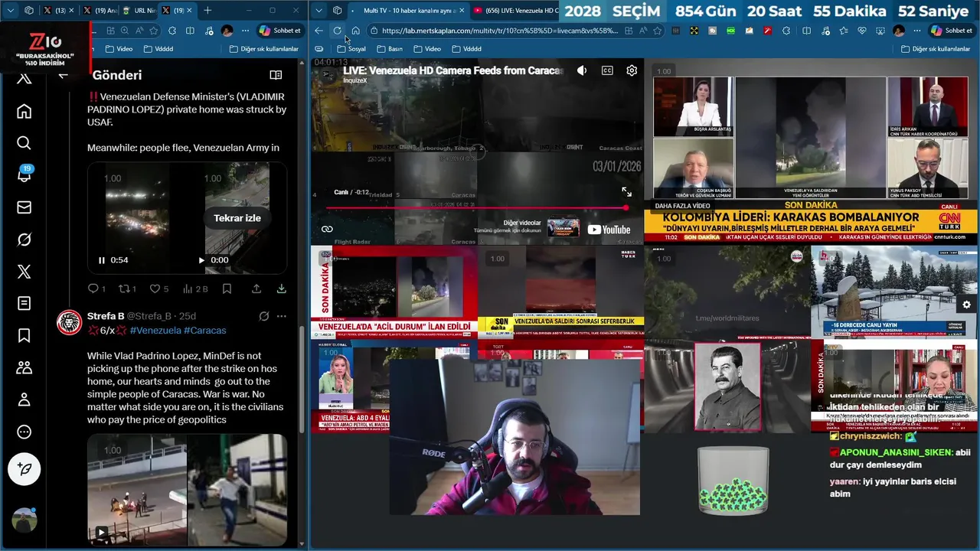
Task: Open X Messages envelope icon
Action: 24,207
